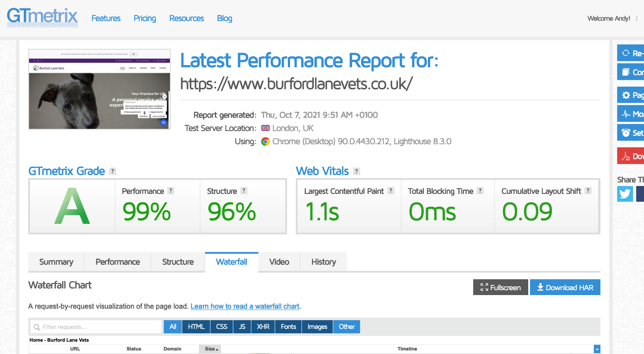The image size is (644, 354).
Task: Toggle the All request filter
Action: click(x=173, y=327)
